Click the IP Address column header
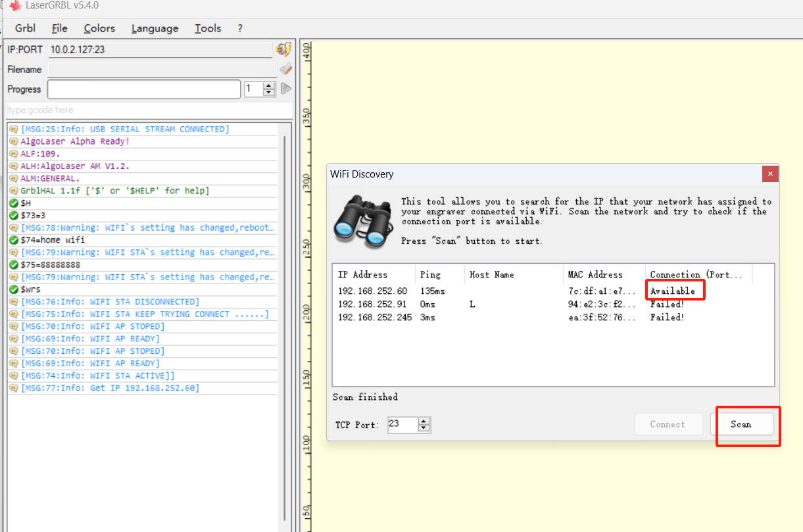 [x=374, y=274]
